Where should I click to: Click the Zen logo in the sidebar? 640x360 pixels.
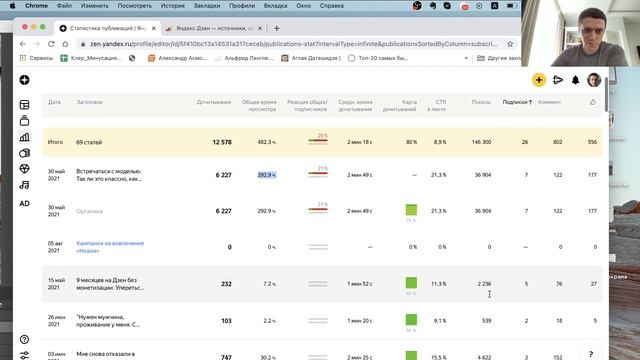(x=24, y=80)
